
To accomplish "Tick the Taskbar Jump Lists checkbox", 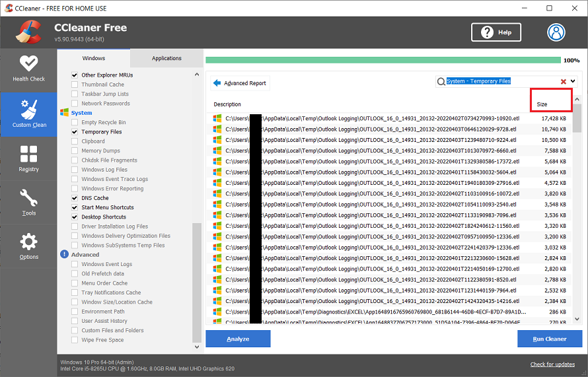I will coord(75,94).
